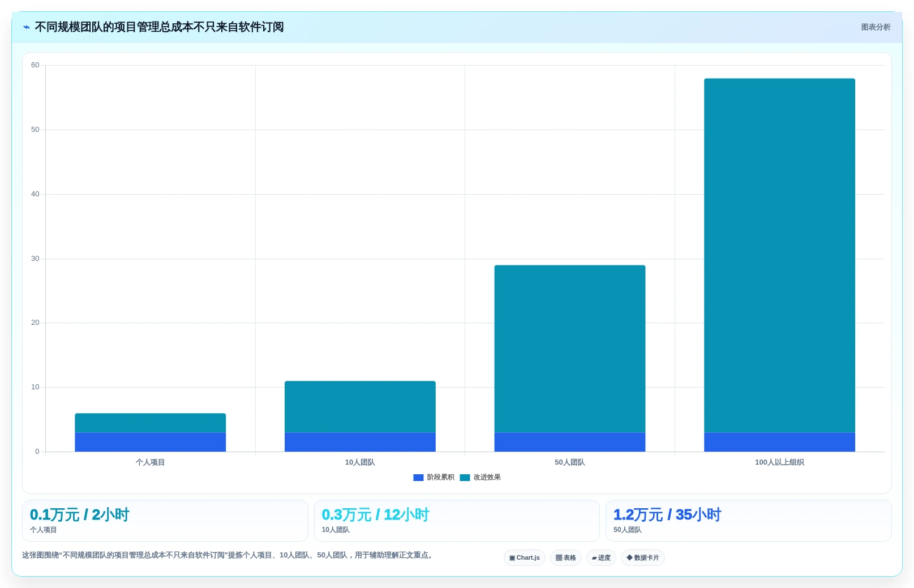Click the teal bar for 个人项目
Image resolution: width=914 pixels, height=588 pixels.
pyautogui.click(x=150, y=423)
